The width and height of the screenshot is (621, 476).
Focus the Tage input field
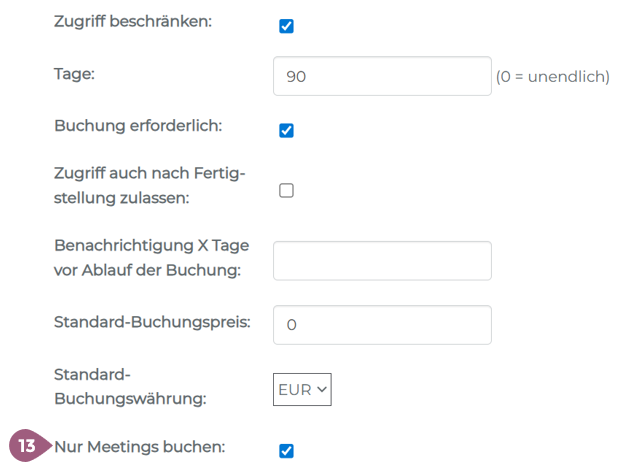pyautogui.click(x=382, y=76)
